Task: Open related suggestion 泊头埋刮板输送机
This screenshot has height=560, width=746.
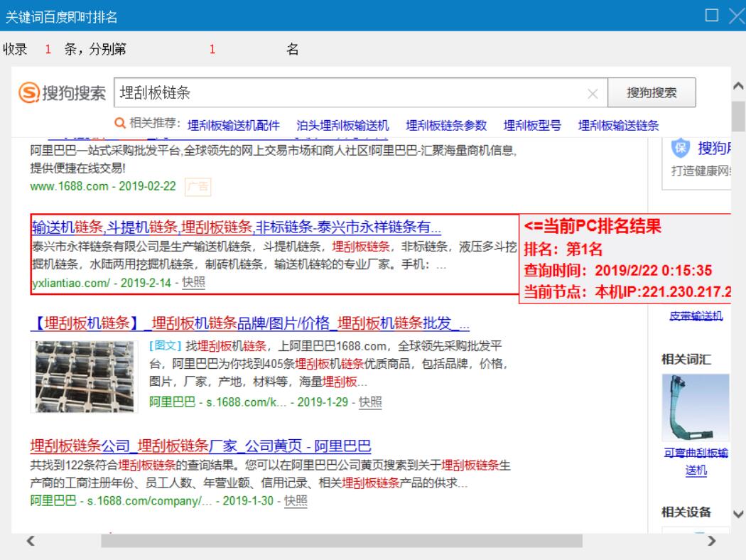Action: click(x=342, y=126)
